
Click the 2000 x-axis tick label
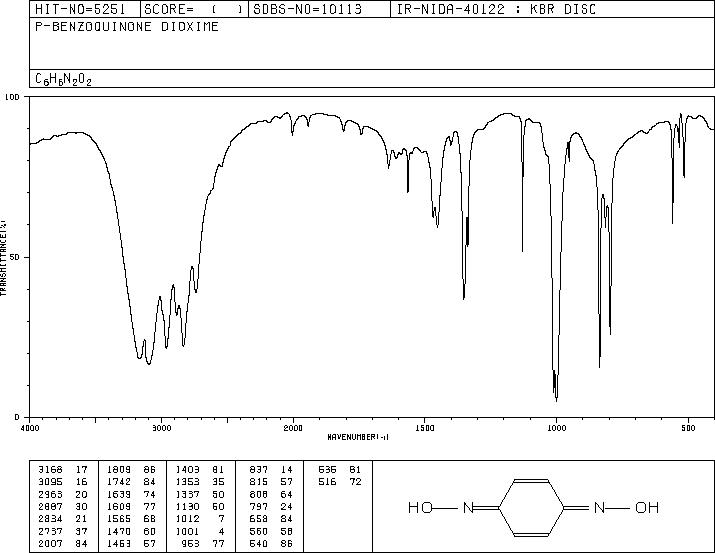(293, 428)
